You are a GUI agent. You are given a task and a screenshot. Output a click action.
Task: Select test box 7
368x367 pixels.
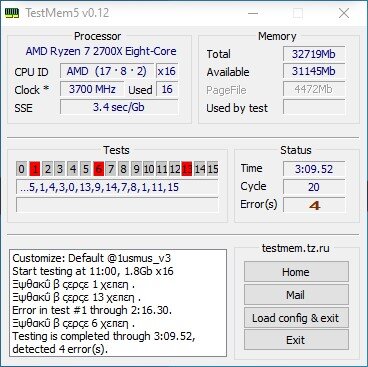click(111, 169)
